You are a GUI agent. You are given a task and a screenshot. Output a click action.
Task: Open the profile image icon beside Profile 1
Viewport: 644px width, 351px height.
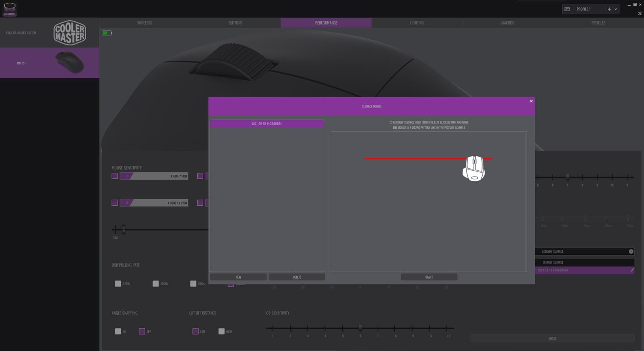[567, 9]
